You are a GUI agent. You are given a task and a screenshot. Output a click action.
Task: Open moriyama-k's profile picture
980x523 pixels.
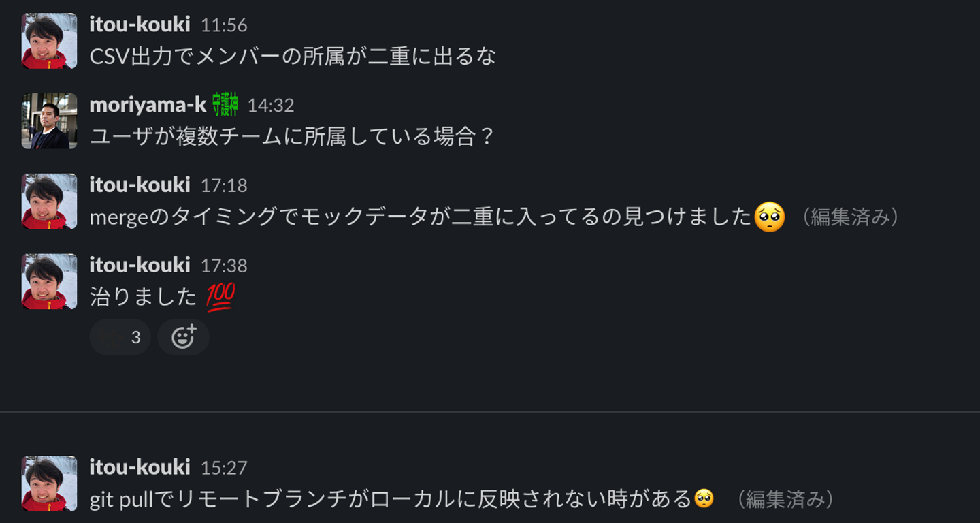pos(49,121)
